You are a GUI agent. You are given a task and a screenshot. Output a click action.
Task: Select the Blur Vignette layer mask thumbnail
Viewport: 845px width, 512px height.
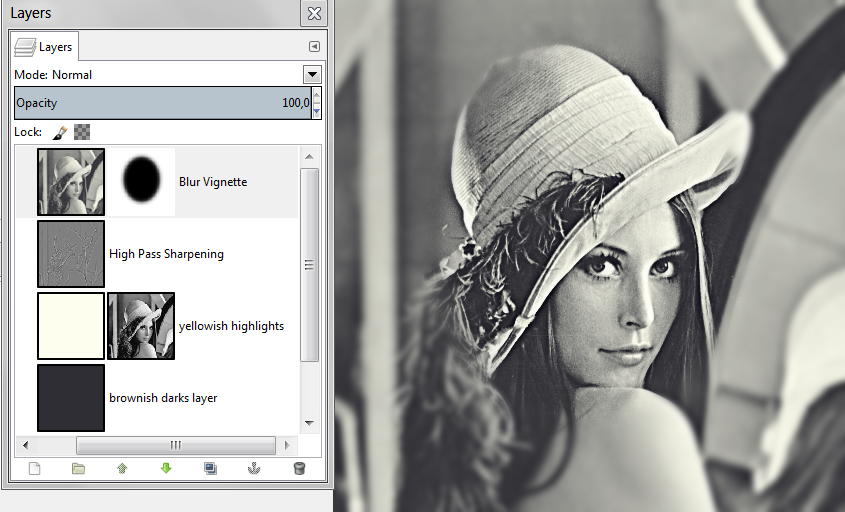pyautogui.click(x=141, y=182)
